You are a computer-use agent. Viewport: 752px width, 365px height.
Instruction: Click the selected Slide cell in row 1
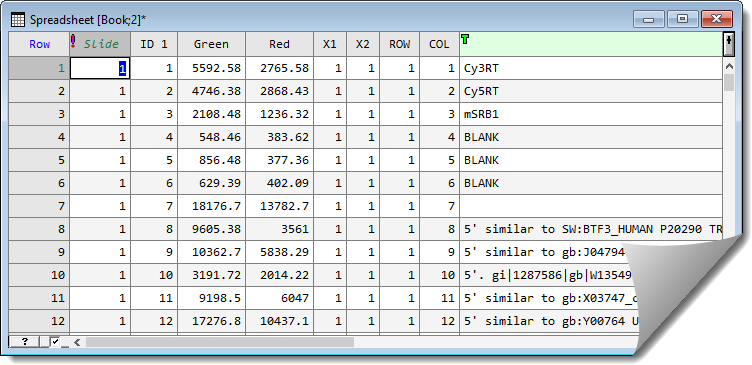pyautogui.click(x=100, y=68)
